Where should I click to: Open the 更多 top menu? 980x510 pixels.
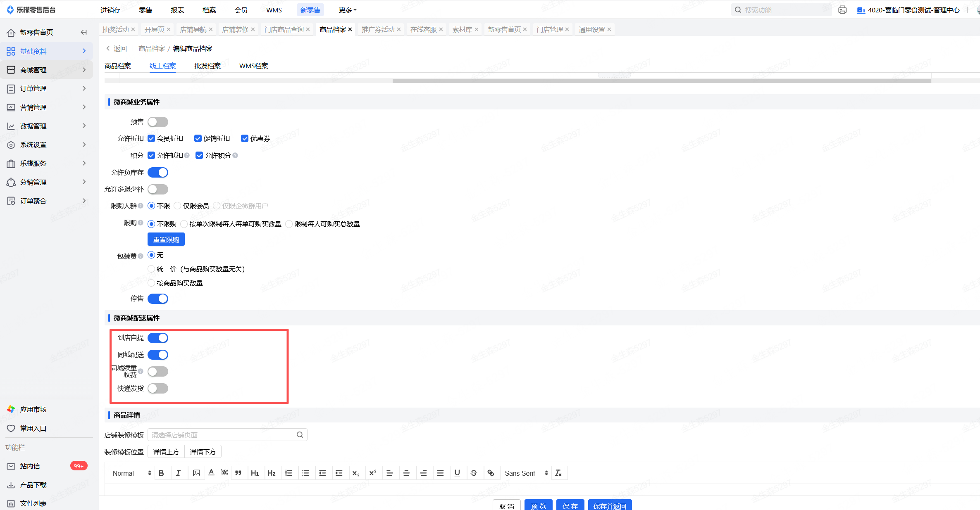(x=347, y=10)
